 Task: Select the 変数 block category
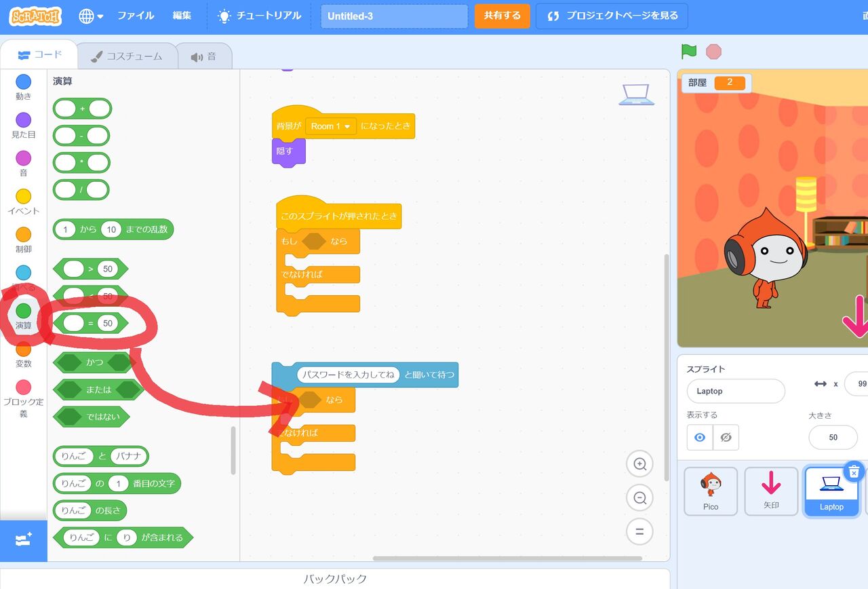click(24, 355)
